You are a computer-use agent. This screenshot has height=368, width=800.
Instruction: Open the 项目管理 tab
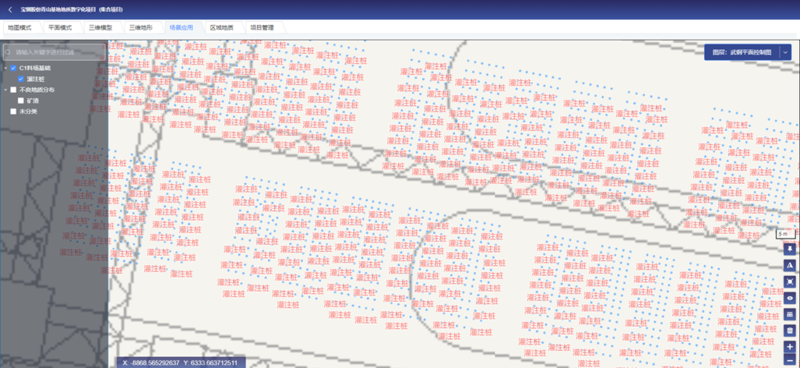(x=261, y=28)
